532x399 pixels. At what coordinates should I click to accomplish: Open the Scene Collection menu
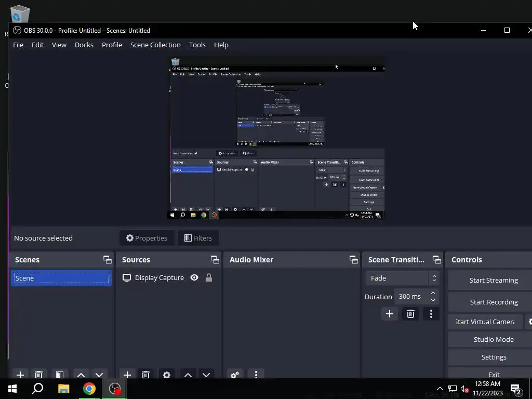tap(155, 45)
